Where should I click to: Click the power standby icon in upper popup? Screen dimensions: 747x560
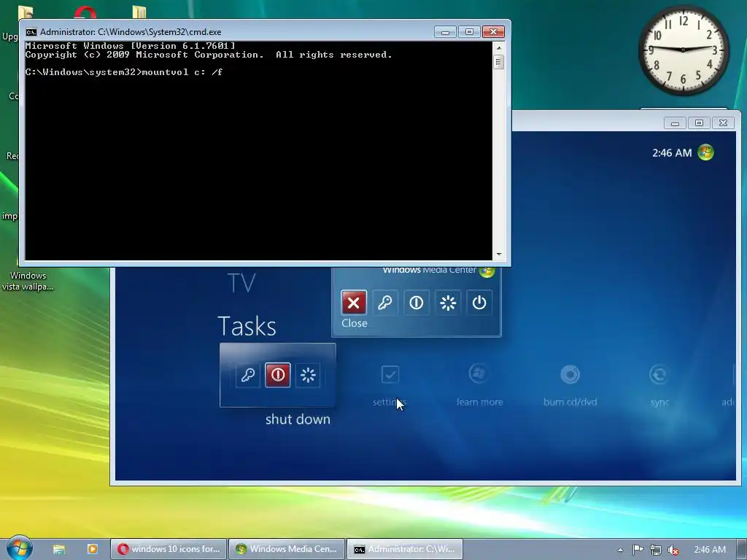(x=479, y=303)
